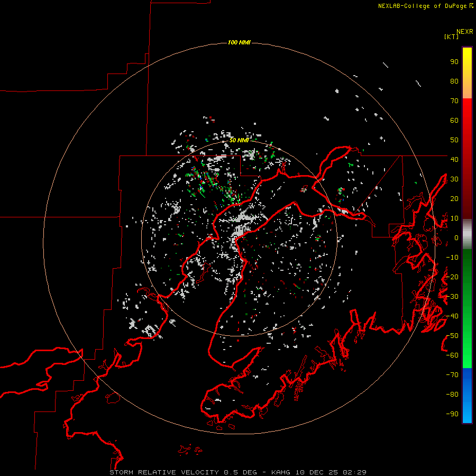
Task: Click the 40 value on the velocity scale
Action: point(454,160)
